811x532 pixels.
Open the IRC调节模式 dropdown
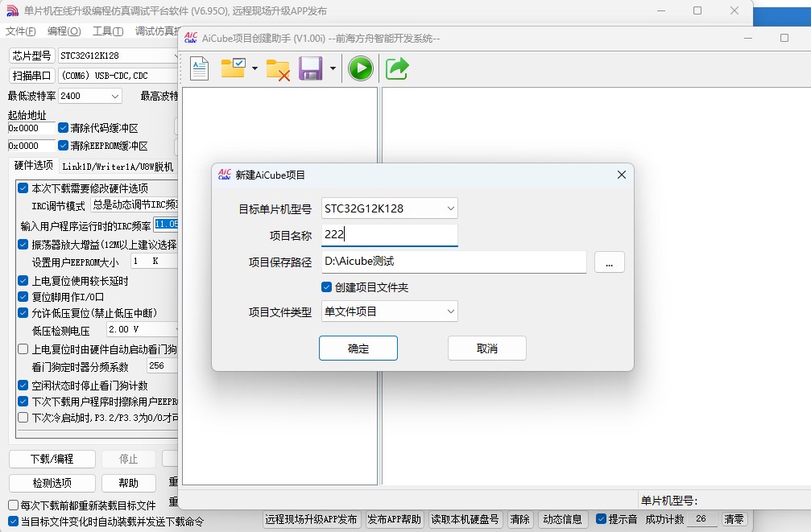point(134,204)
